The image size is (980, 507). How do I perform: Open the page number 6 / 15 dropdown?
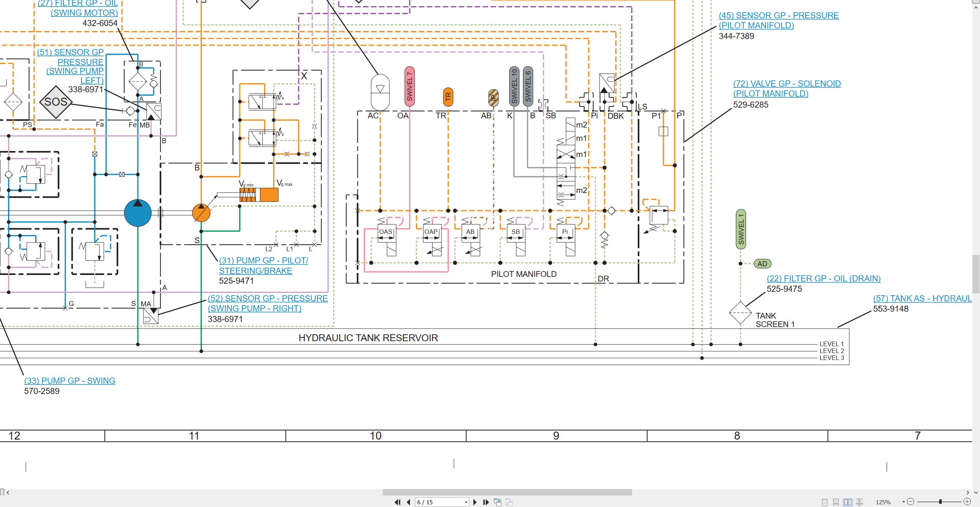pos(466,502)
